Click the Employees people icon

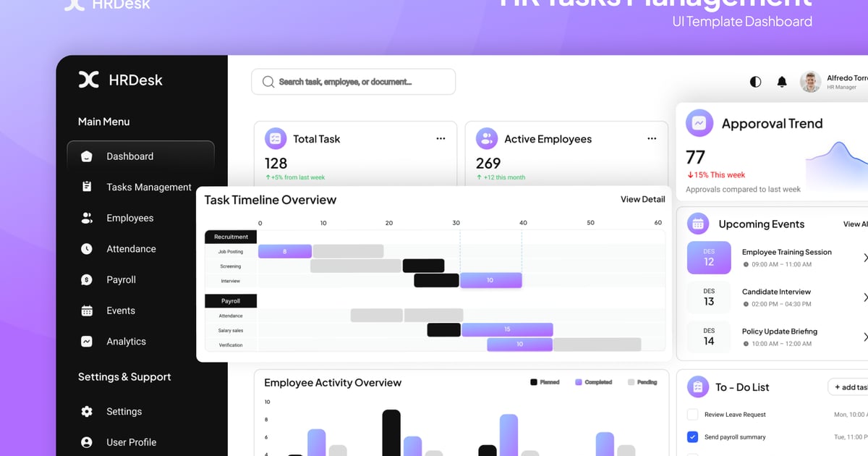point(87,218)
